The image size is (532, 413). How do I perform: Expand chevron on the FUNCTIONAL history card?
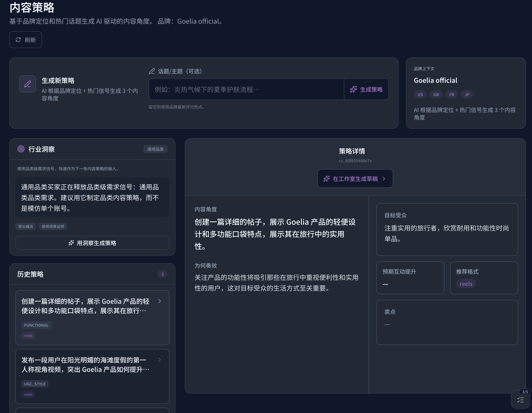click(x=160, y=301)
